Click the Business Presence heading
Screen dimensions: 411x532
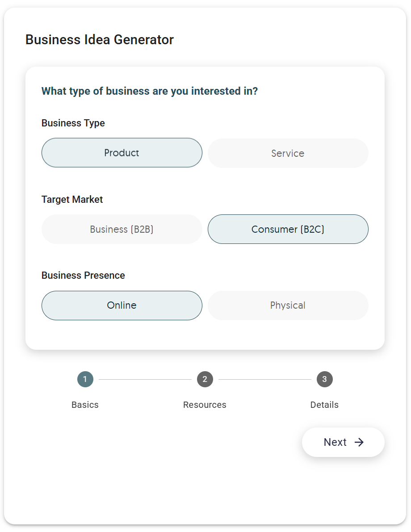click(83, 275)
